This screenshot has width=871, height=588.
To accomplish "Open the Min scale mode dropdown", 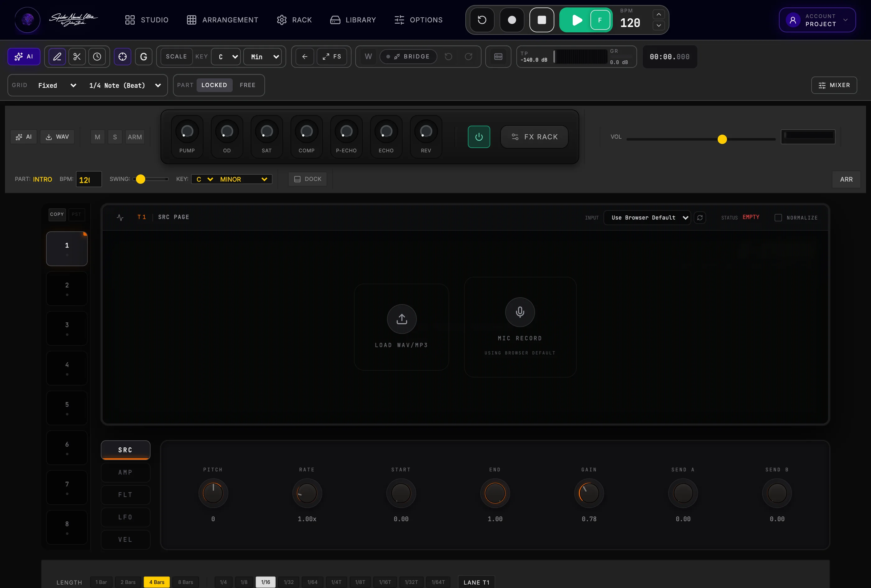I will (262, 57).
